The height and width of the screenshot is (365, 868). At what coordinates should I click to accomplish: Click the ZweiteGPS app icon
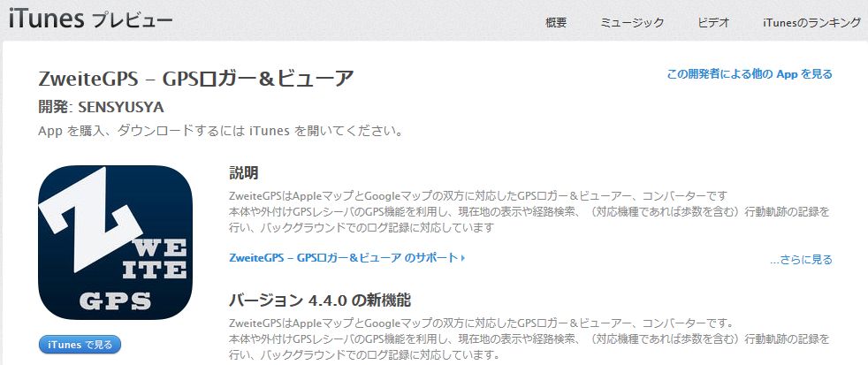pos(115,242)
